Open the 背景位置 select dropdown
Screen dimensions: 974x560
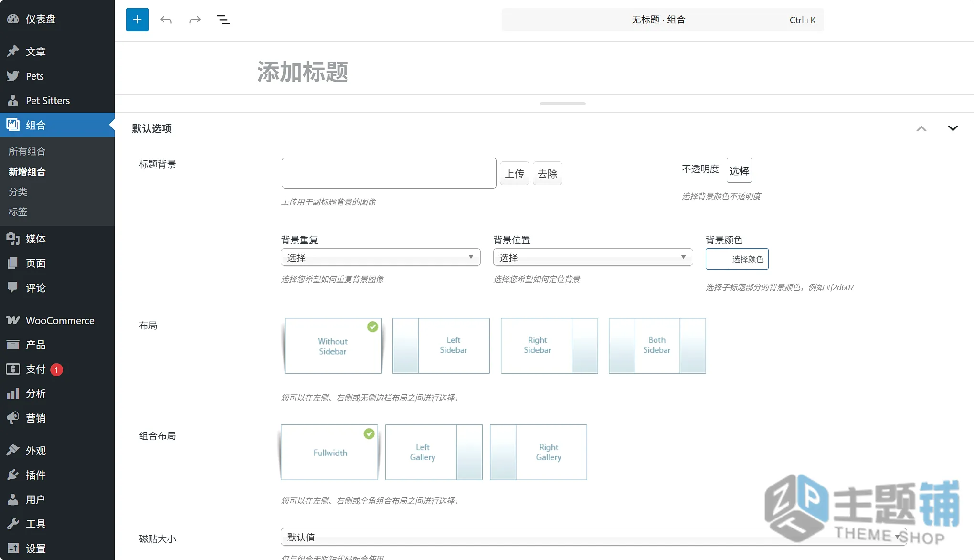tap(593, 257)
